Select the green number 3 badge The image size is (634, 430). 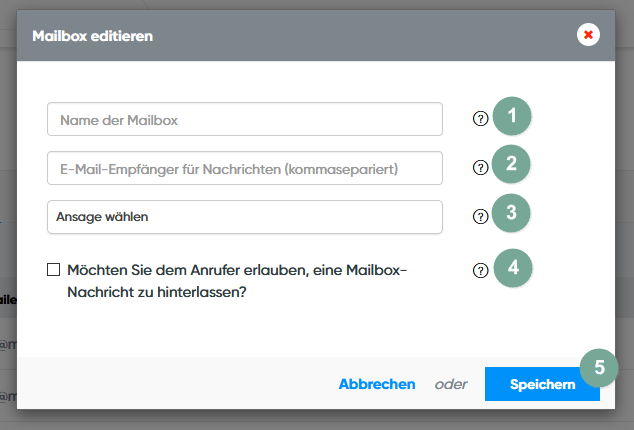512,213
